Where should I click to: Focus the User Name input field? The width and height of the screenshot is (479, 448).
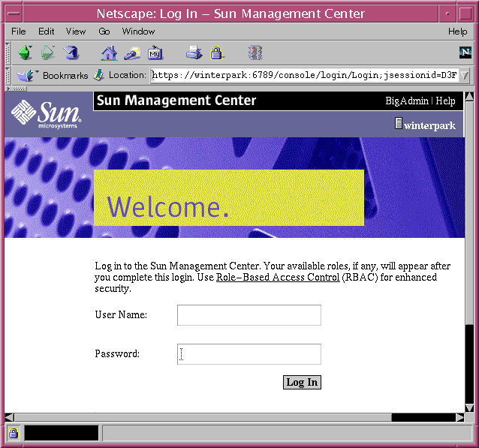pos(249,315)
